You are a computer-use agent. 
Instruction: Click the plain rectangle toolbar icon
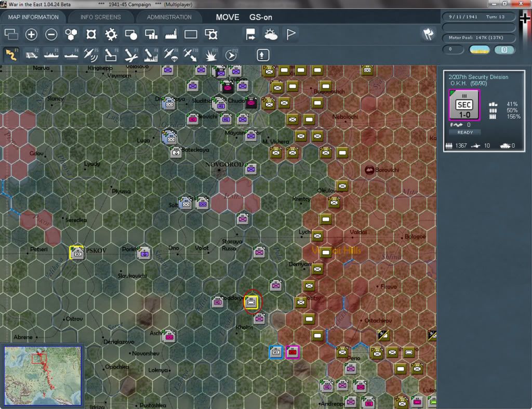pos(191,34)
